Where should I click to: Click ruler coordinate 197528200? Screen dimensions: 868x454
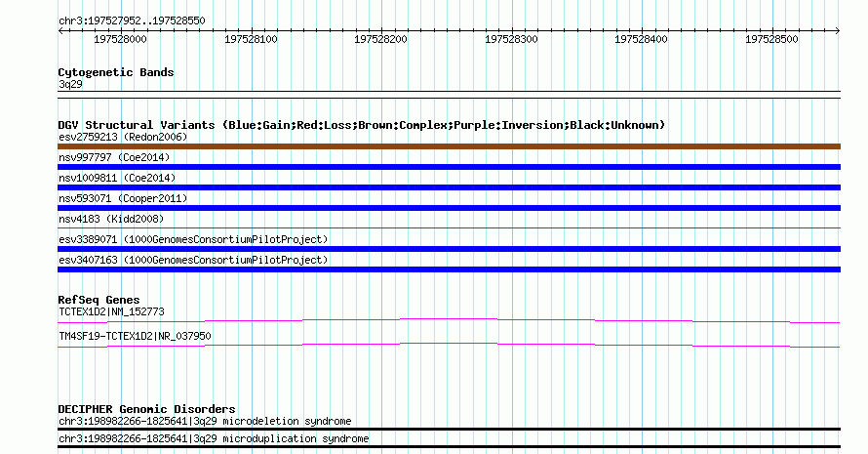point(381,39)
